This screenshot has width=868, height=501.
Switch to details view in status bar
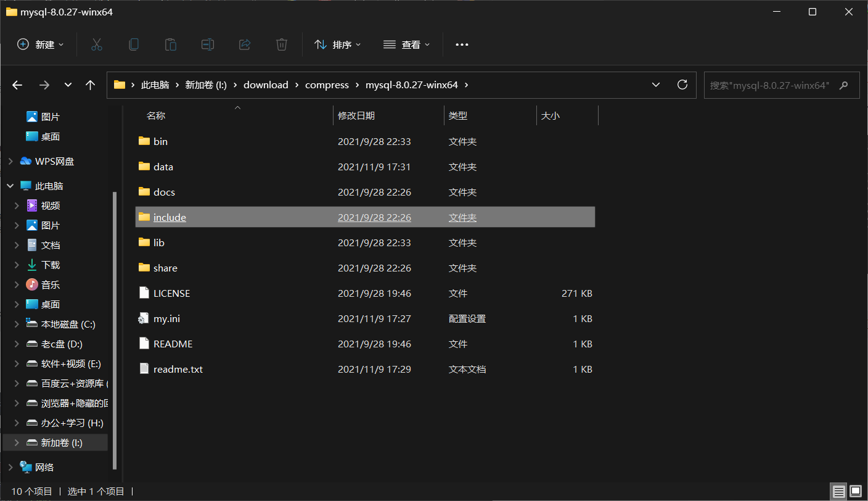(x=838, y=492)
